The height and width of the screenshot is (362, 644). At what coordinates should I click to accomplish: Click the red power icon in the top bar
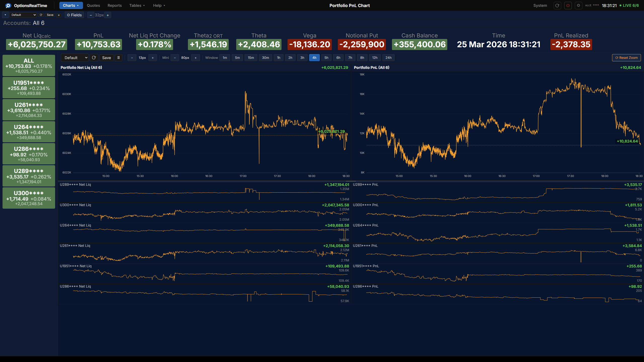568,5
